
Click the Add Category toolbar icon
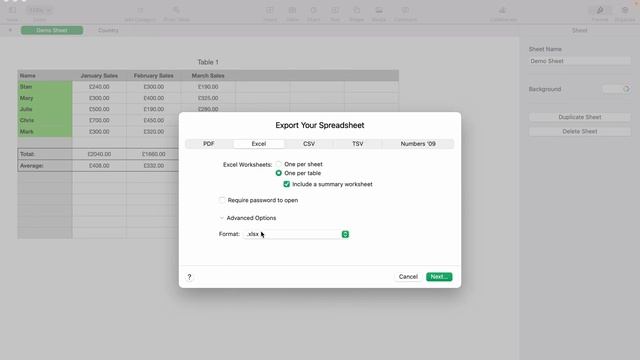click(140, 10)
